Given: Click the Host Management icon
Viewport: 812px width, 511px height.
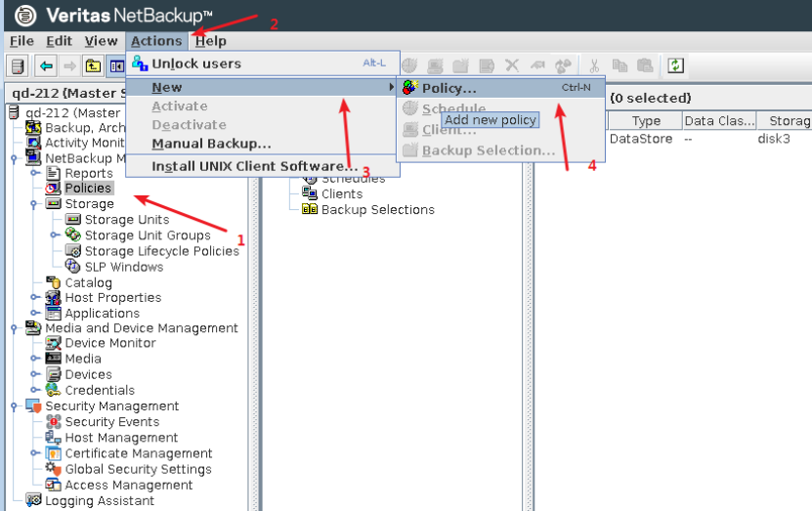Looking at the screenshot, I should click(54, 438).
